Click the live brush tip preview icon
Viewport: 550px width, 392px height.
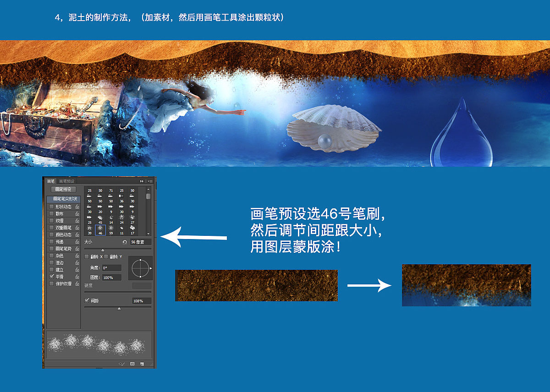coord(122,364)
